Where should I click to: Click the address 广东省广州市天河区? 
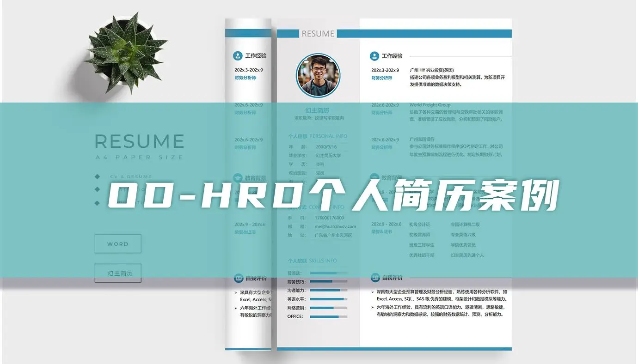click(333, 235)
